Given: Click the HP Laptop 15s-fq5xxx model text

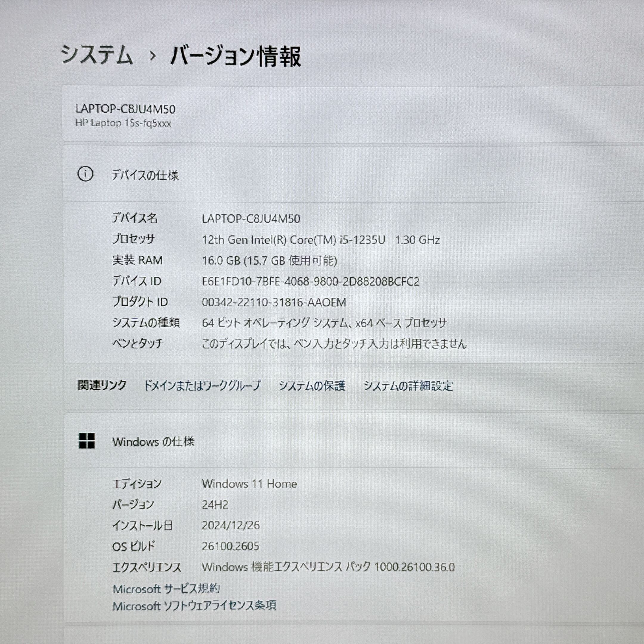Looking at the screenshot, I should coord(123,123).
